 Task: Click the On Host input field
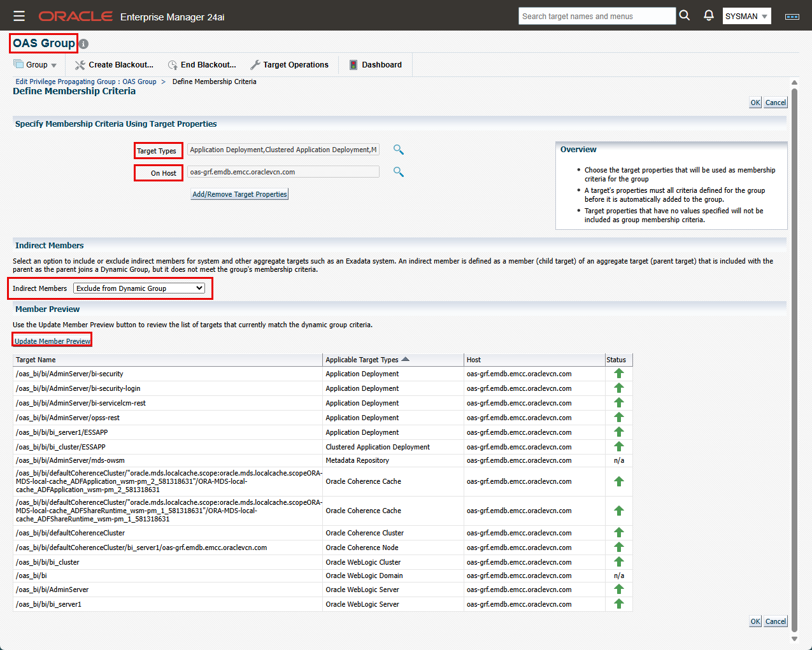(283, 172)
